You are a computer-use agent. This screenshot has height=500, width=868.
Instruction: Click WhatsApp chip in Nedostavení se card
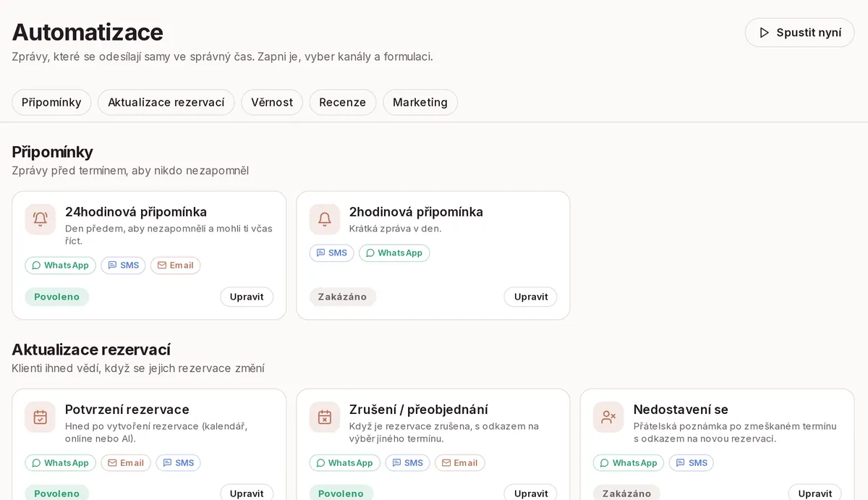click(629, 463)
